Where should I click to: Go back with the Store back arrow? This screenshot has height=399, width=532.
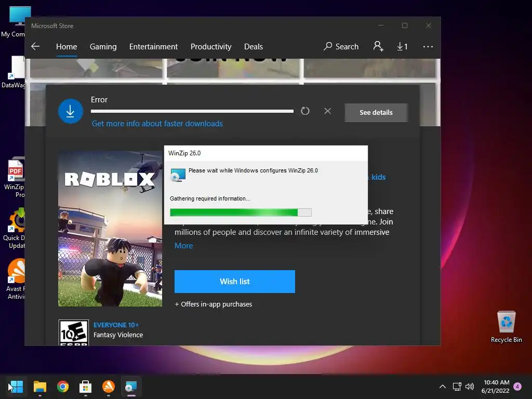(x=35, y=46)
